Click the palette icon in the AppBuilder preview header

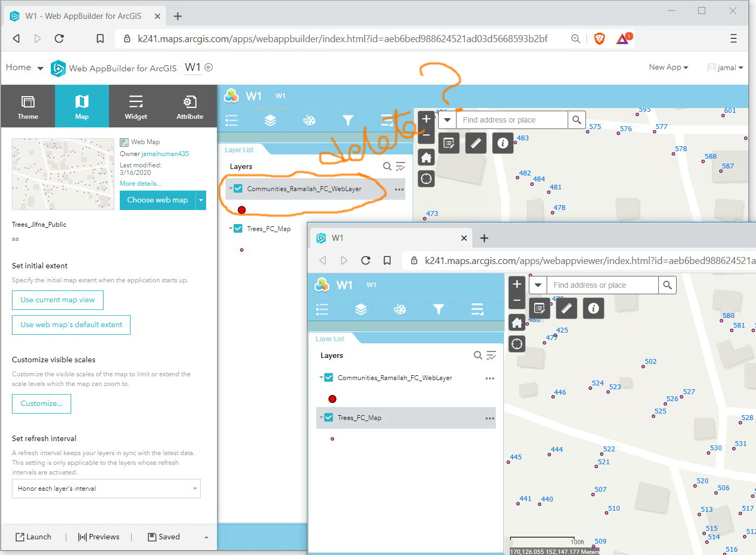click(309, 120)
